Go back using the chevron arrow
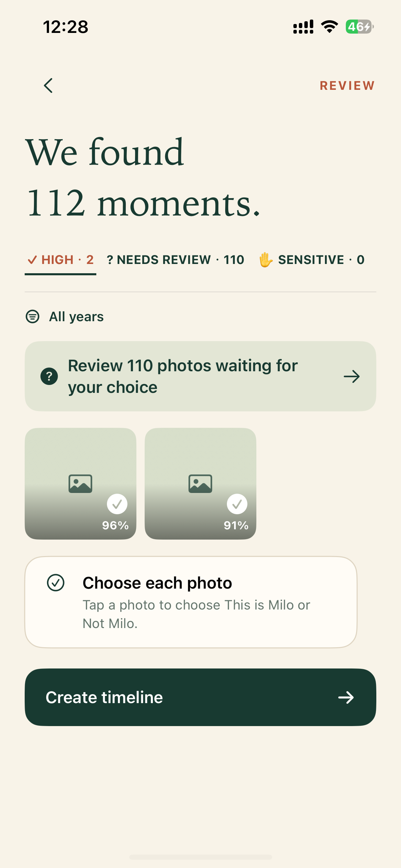401x868 pixels. pos(48,85)
